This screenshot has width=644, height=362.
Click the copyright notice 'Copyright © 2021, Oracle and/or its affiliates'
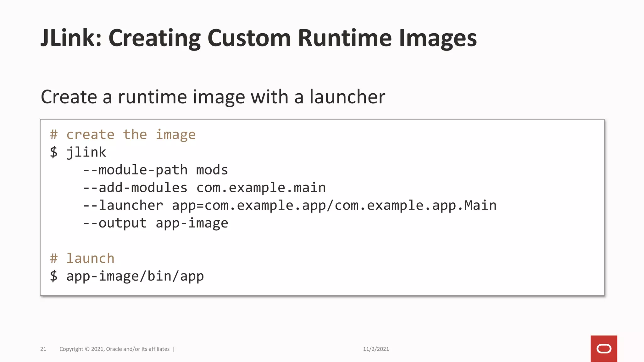114,349
